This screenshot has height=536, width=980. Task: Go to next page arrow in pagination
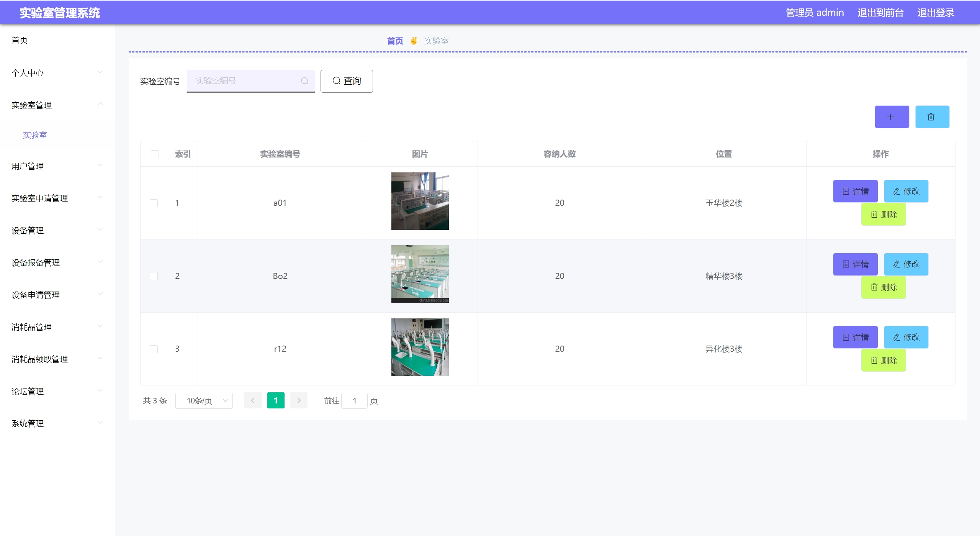pos(299,401)
